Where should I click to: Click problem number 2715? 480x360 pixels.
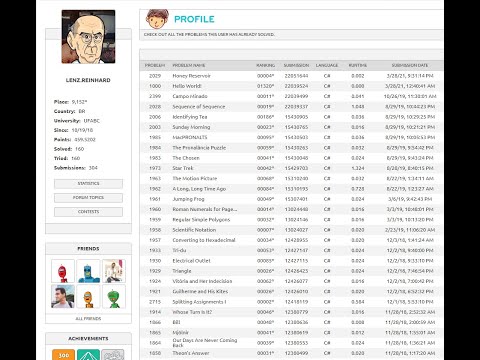(x=155, y=302)
